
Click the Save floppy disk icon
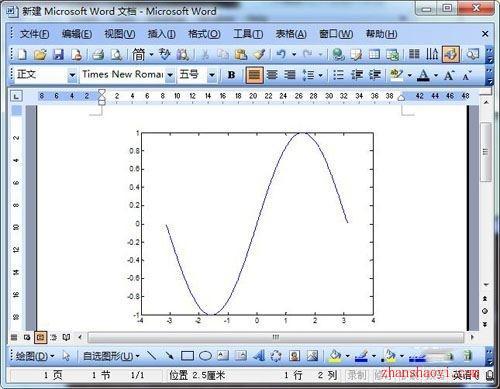[58, 54]
